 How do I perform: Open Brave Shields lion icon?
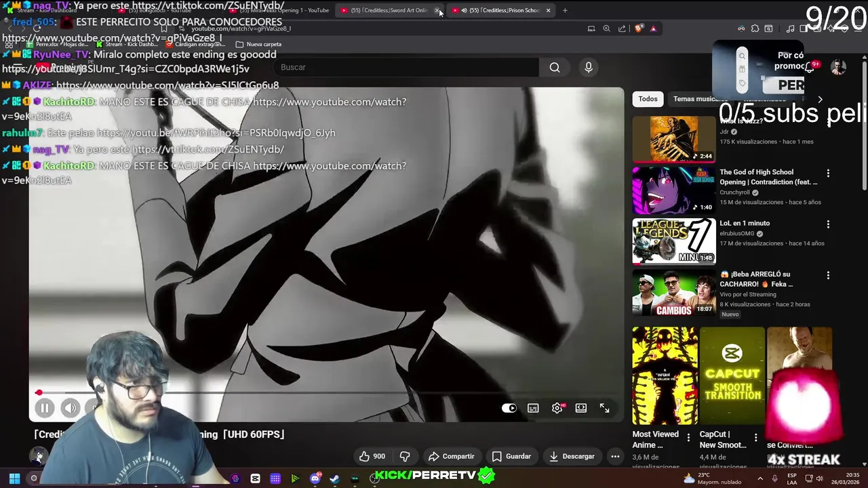[638, 28]
